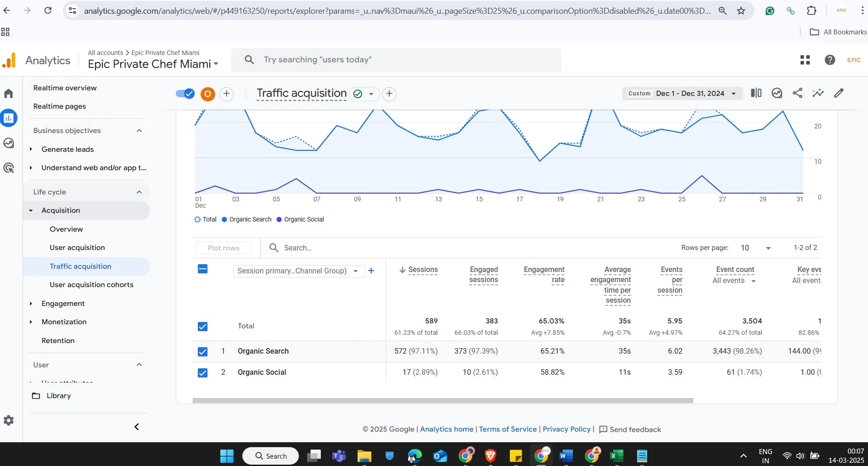
Task: Click the horizontal table scrollbar
Action: click(442, 400)
